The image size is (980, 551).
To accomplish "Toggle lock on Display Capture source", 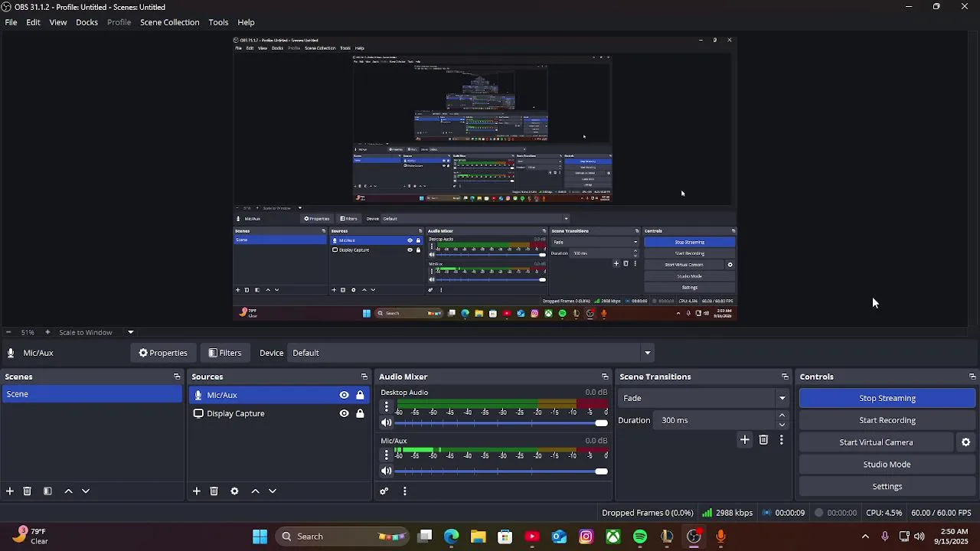I will (360, 413).
